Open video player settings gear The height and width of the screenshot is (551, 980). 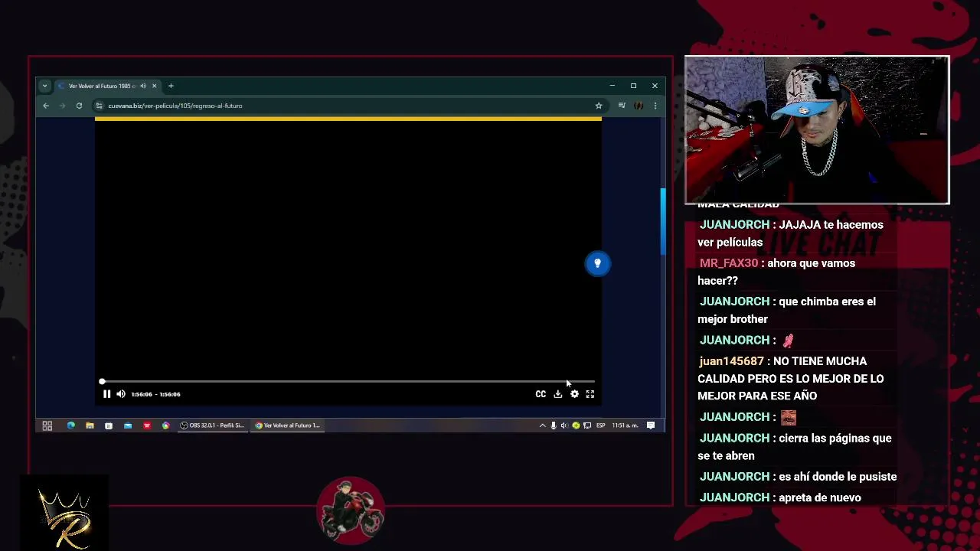click(574, 394)
